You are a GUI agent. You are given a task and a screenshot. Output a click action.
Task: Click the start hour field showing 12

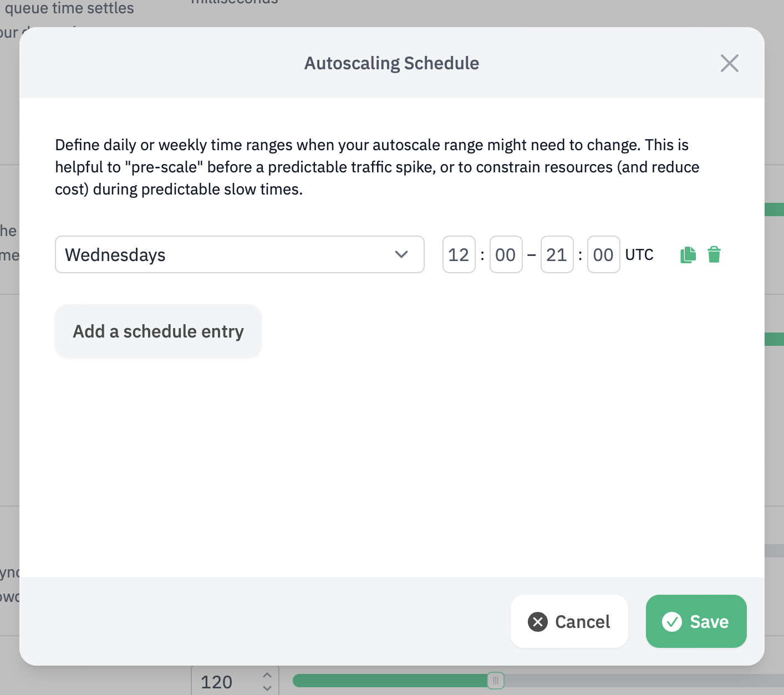click(459, 255)
